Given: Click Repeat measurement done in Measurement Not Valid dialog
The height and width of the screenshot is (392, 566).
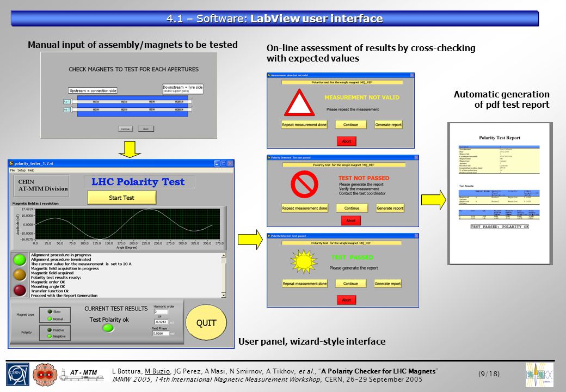Looking at the screenshot, I should pyautogui.click(x=304, y=125).
